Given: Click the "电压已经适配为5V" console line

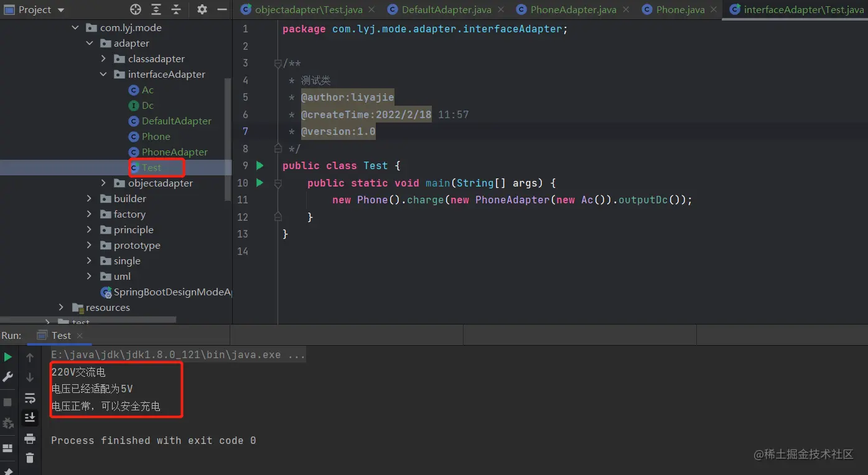Looking at the screenshot, I should click(92, 389).
